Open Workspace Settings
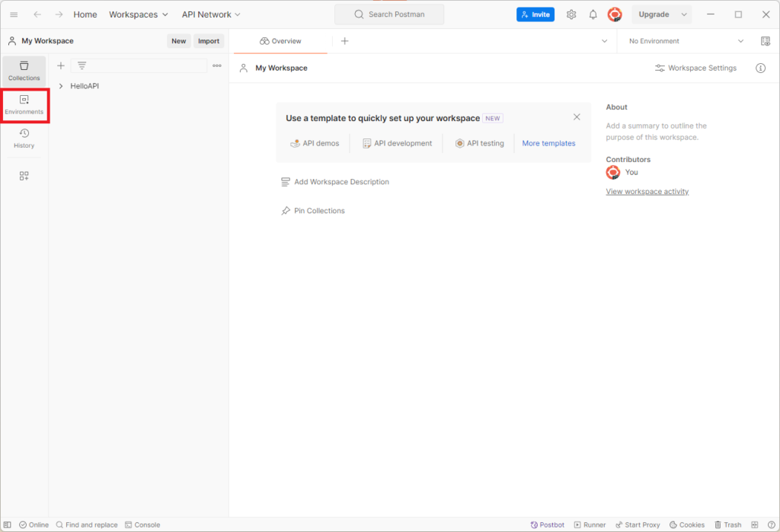This screenshot has width=780, height=532. tap(695, 68)
